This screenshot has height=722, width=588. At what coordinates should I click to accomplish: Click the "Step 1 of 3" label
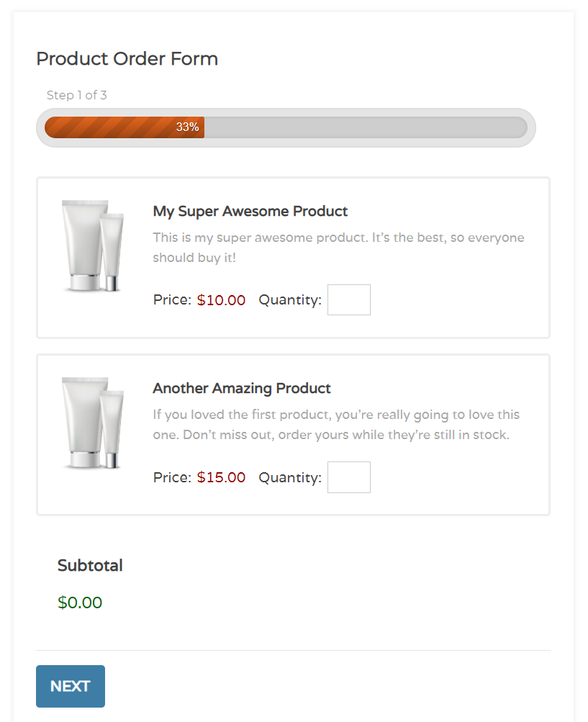77,95
